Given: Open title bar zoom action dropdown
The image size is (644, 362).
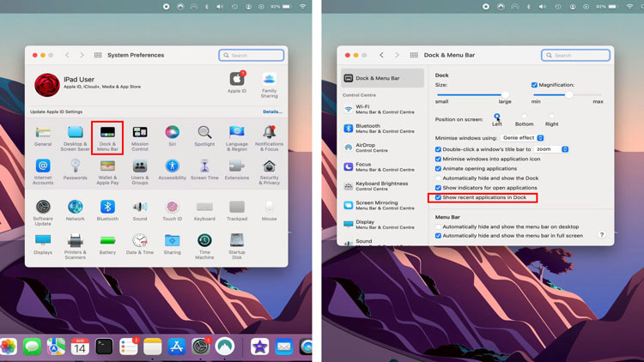Looking at the screenshot, I should pyautogui.click(x=551, y=149).
